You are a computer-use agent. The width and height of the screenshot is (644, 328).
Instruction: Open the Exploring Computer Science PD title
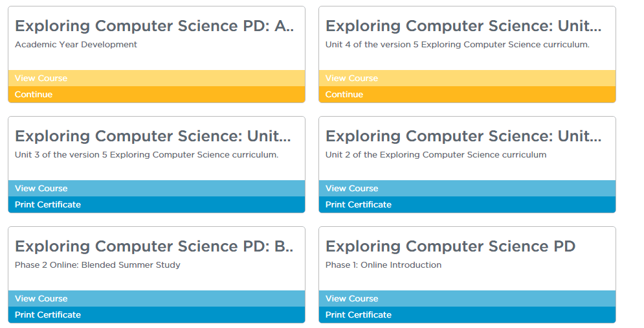[x=450, y=246]
